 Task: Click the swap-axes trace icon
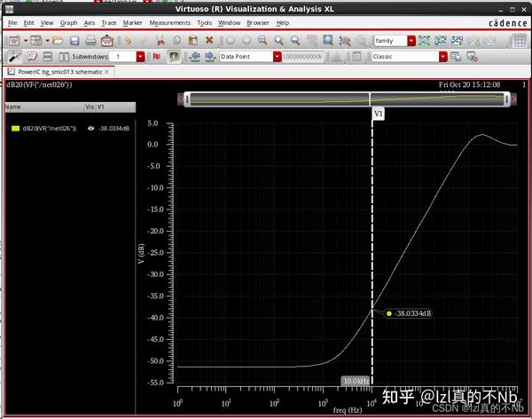457,41
